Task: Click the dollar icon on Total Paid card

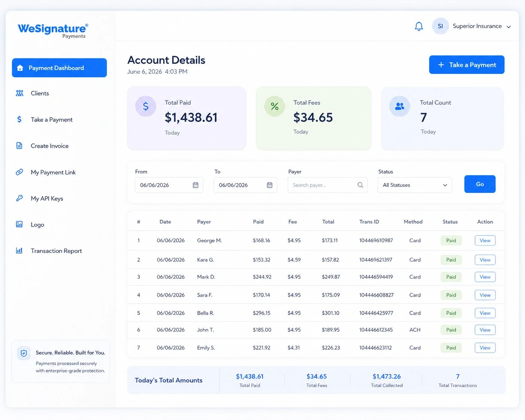Action: (x=146, y=106)
